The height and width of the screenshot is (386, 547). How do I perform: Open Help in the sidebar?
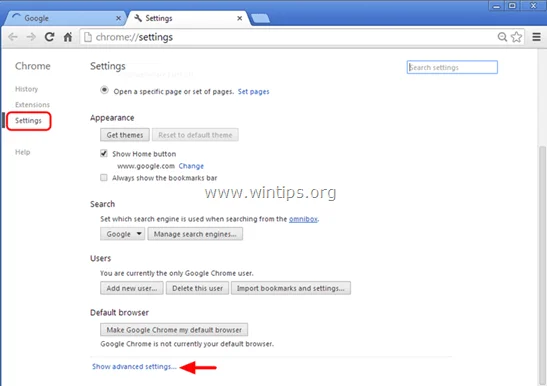[x=23, y=152]
